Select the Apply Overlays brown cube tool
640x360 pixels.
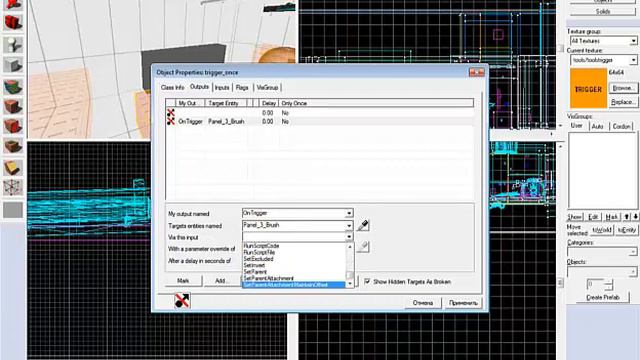[13, 146]
